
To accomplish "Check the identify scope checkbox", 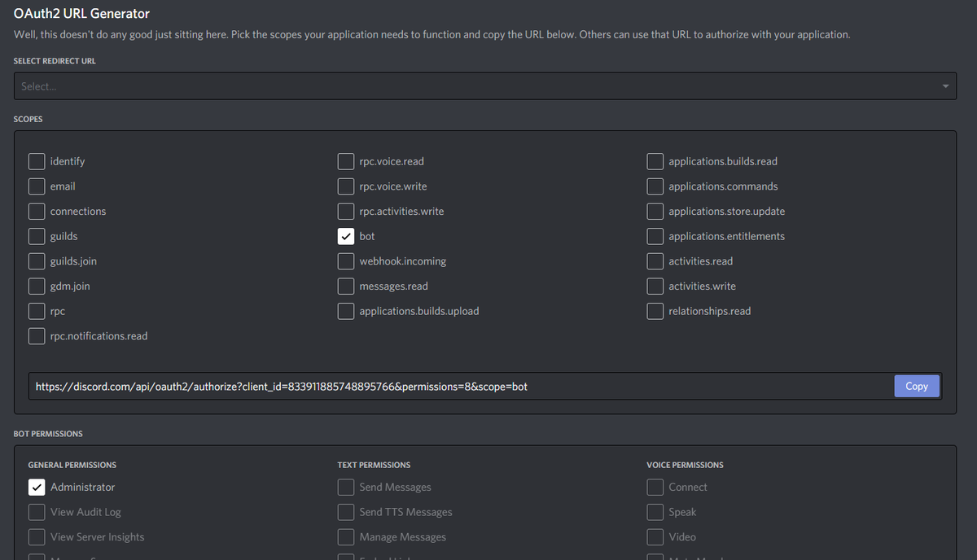I will pos(37,161).
